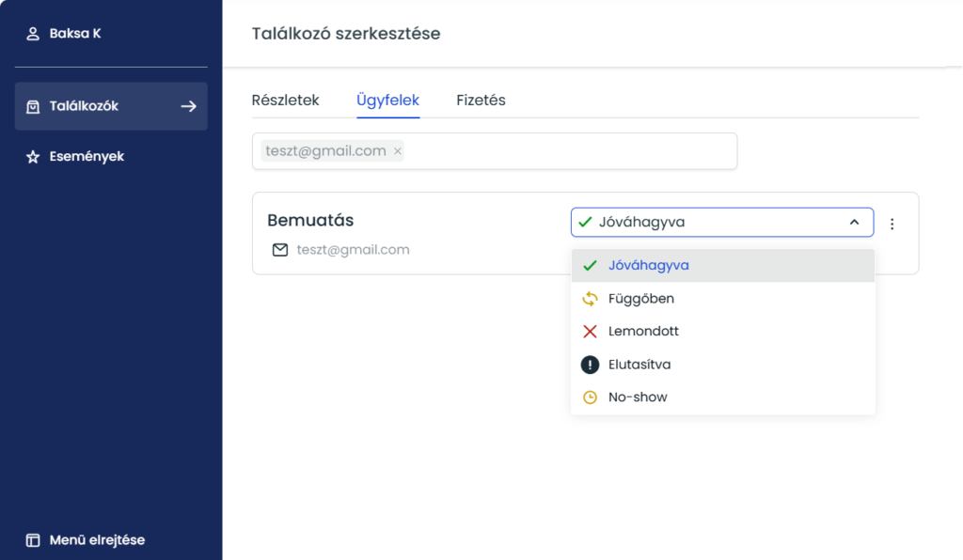Switch to the Részletek tab
Screen dimensions: 963x560
point(286,101)
